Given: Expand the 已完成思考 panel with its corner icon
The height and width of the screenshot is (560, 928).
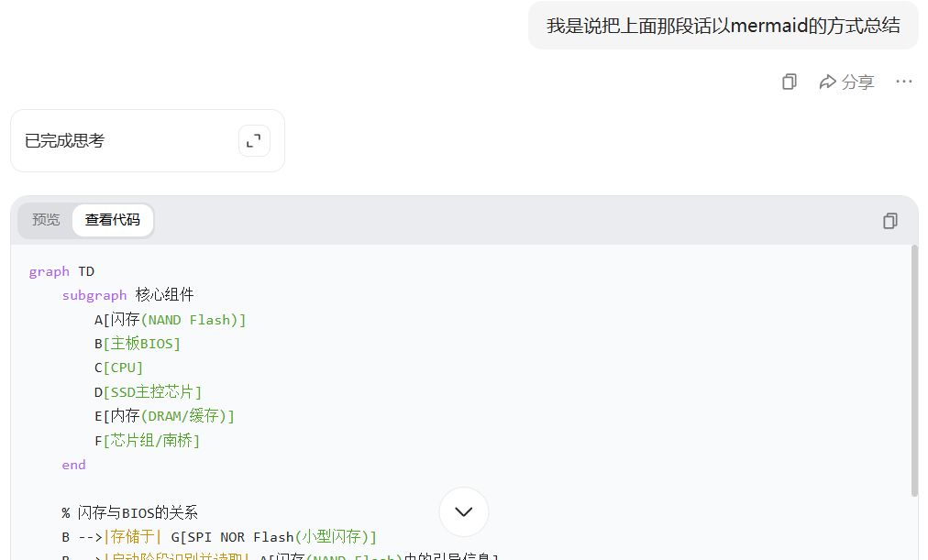Looking at the screenshot, I should click(x=254, y=140).
